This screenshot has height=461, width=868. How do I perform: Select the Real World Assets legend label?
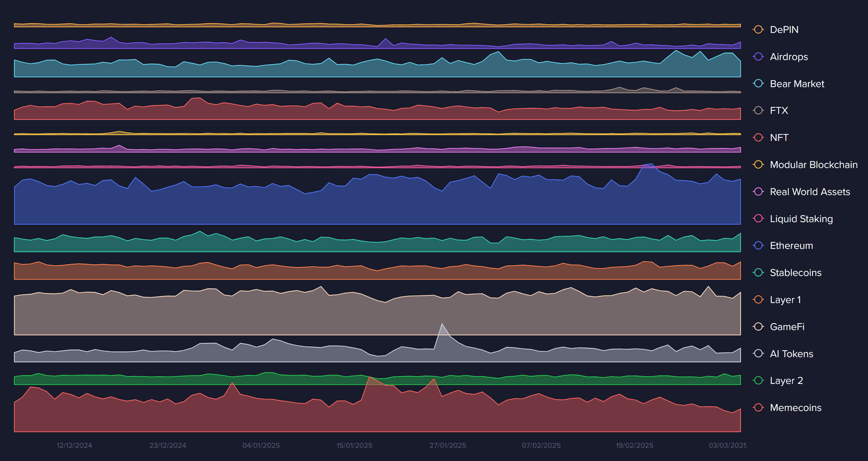pos(809,192)
